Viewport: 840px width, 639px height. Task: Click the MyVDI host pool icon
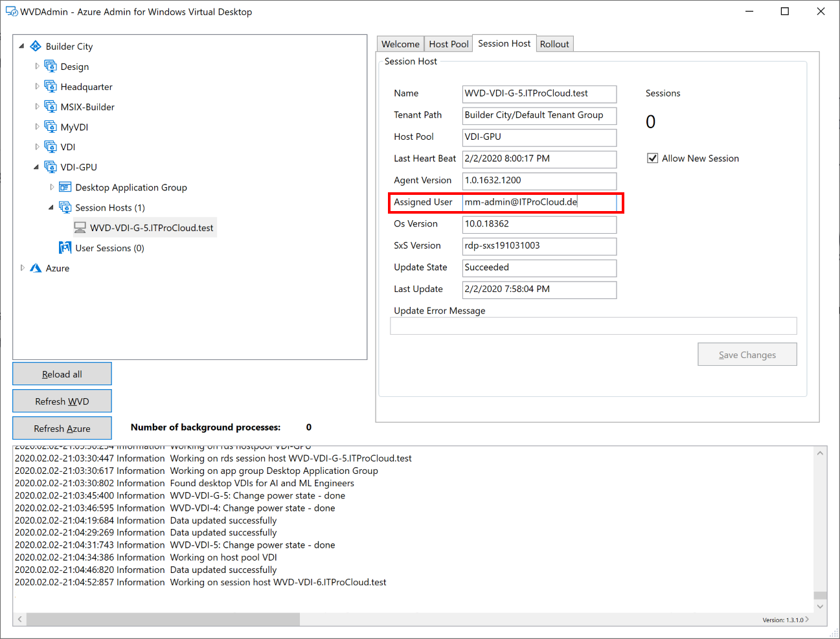[x=51, y=127]
